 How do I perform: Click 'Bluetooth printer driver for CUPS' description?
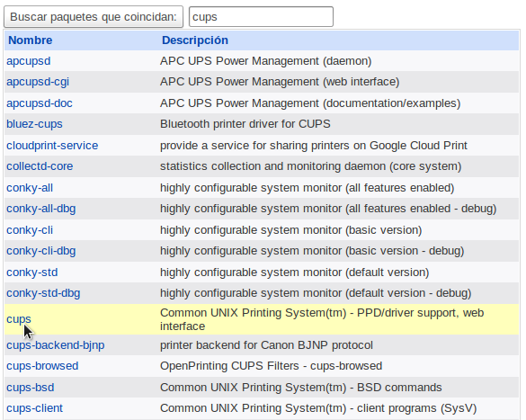pyautogui.click(x=245, y=124)
